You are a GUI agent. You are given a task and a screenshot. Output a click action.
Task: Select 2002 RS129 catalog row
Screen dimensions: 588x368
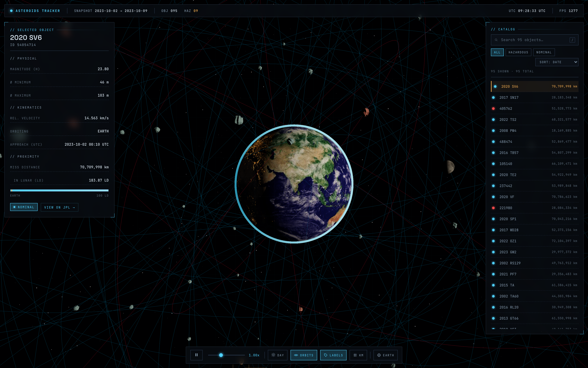(x=535, y=263)
